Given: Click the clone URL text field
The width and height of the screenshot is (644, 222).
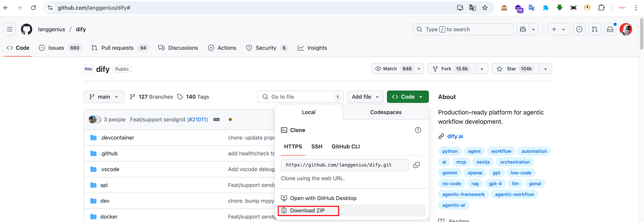Looking at the screenshot, I should pos(345,165).
